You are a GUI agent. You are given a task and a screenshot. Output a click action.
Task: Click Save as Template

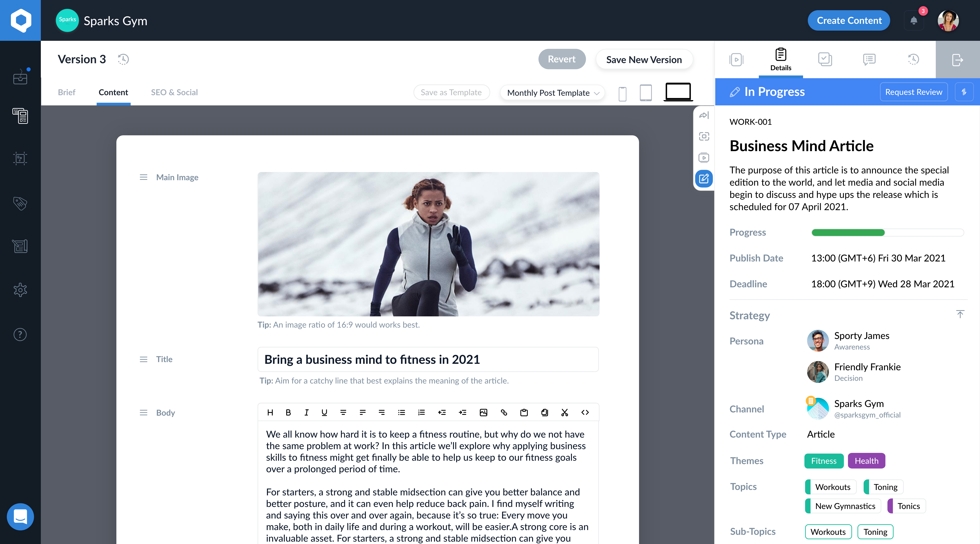click(x=451, y=92)
